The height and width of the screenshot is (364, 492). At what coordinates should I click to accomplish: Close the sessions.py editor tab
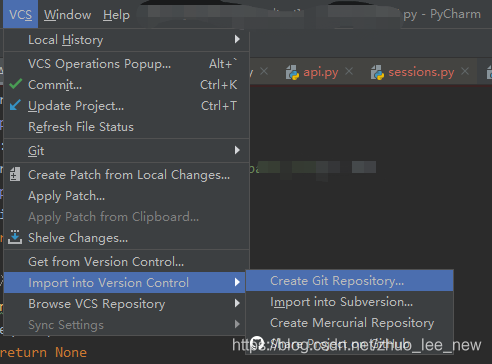[465, 71]
